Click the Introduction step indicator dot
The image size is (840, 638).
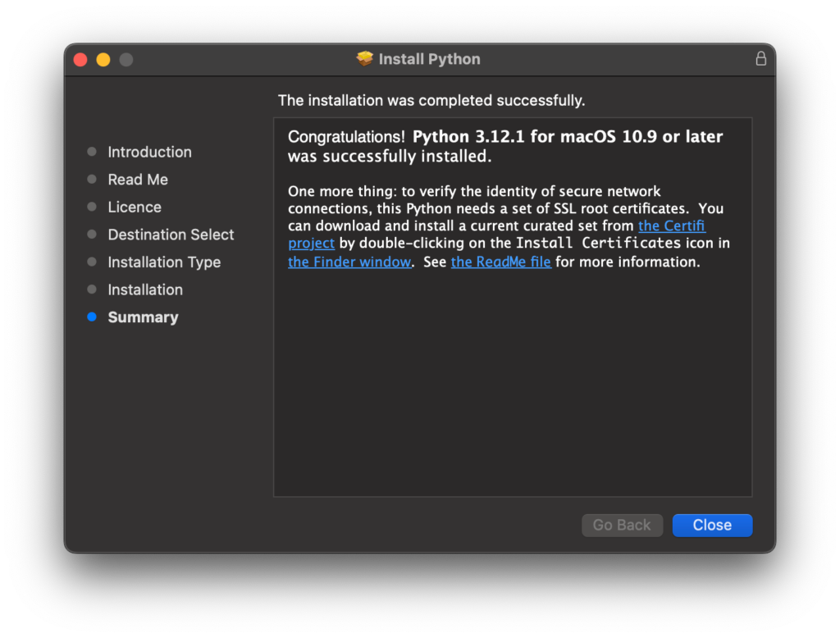click(92, 152)
